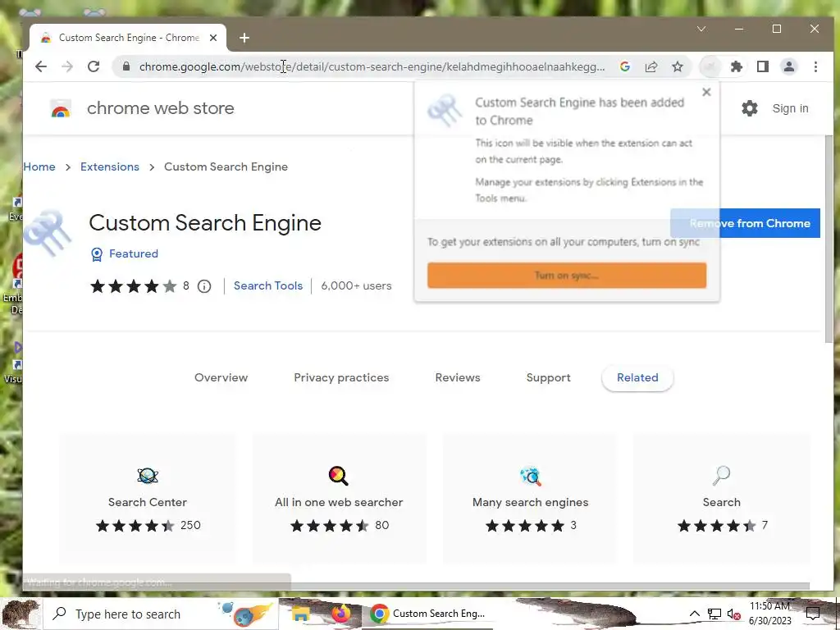840x630 pixels.
Task: Show rating info icon next to 8
Action: tap(204, 286)
